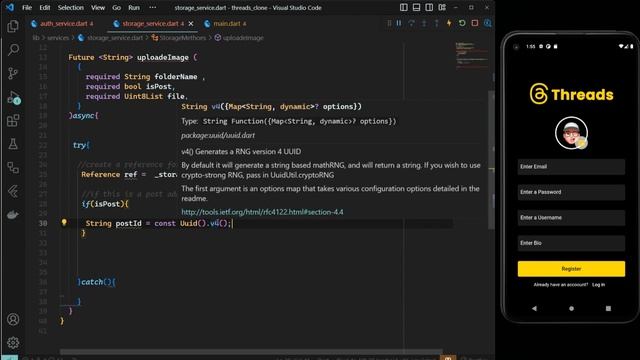The width and height of the screenshot is (640, 360).
Task: Select the storage_service.dart breadcrumb
Action: (115, 38)
